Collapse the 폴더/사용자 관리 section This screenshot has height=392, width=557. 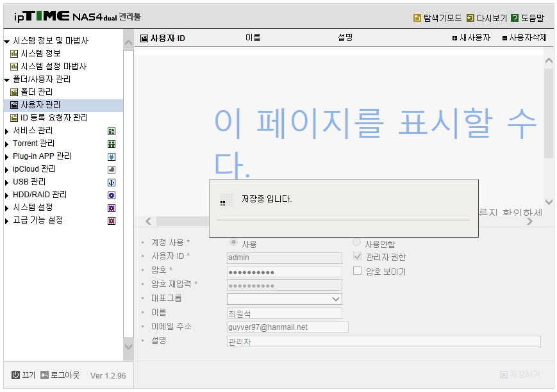[7, 80]
